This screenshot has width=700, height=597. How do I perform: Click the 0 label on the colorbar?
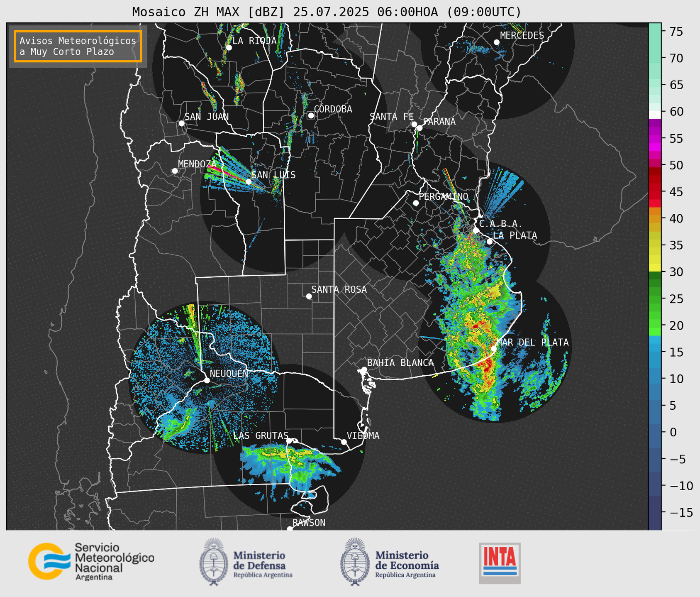click(673, 432)
